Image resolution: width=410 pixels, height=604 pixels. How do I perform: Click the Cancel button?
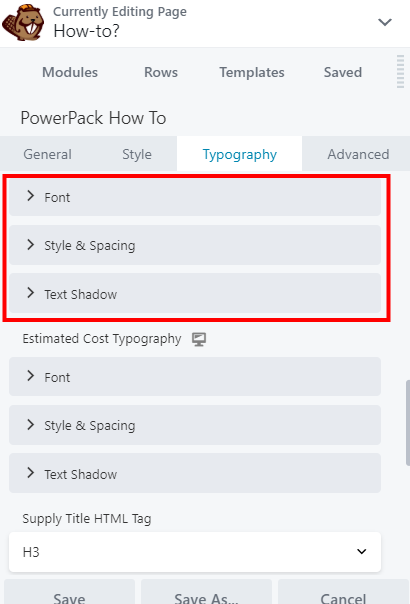(x=343, y=593)
